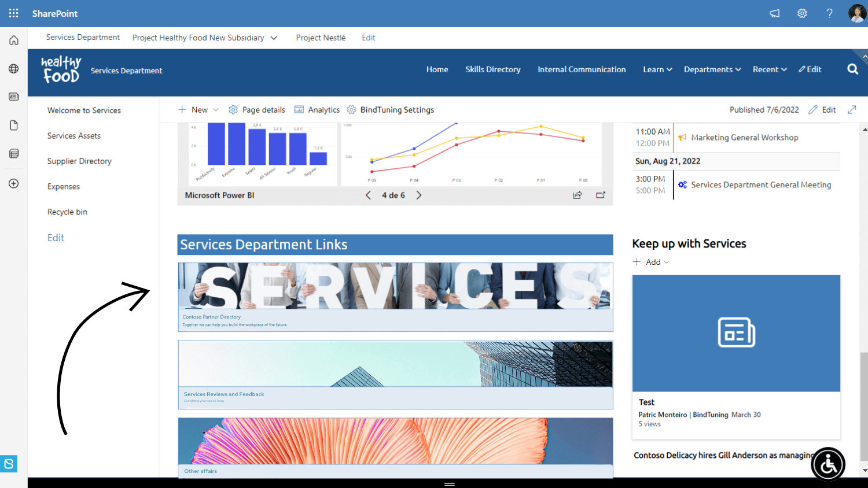This screenshot has height=488, width=868.
Task: Open Welcome to Services in the sidebar
Action: pos(84,110)
